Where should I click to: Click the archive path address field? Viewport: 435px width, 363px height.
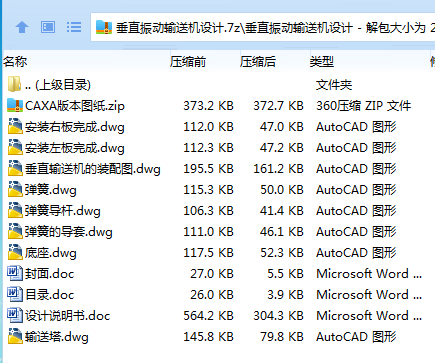click(263, 27)
